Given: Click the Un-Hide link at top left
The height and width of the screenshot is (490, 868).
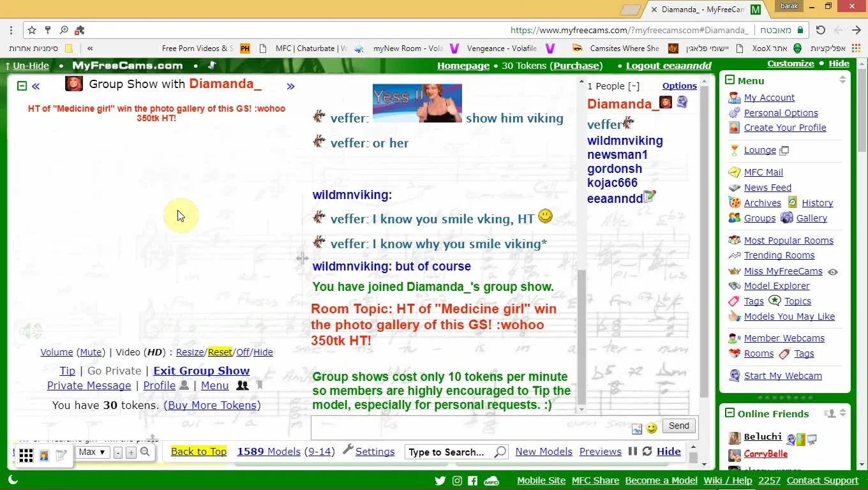Looking at the screenshot, I should click(x=30, y=65).
